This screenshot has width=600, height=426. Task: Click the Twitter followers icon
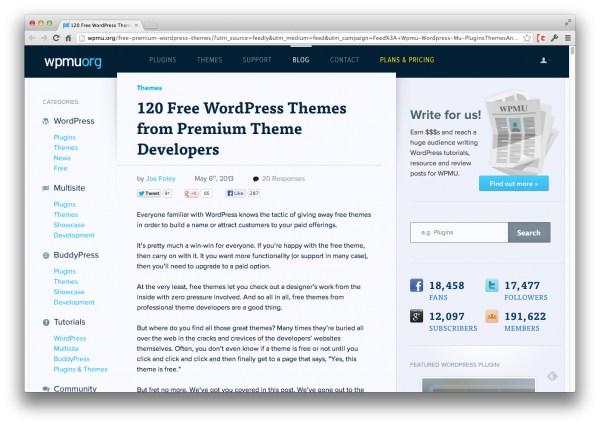coord(492,285)
